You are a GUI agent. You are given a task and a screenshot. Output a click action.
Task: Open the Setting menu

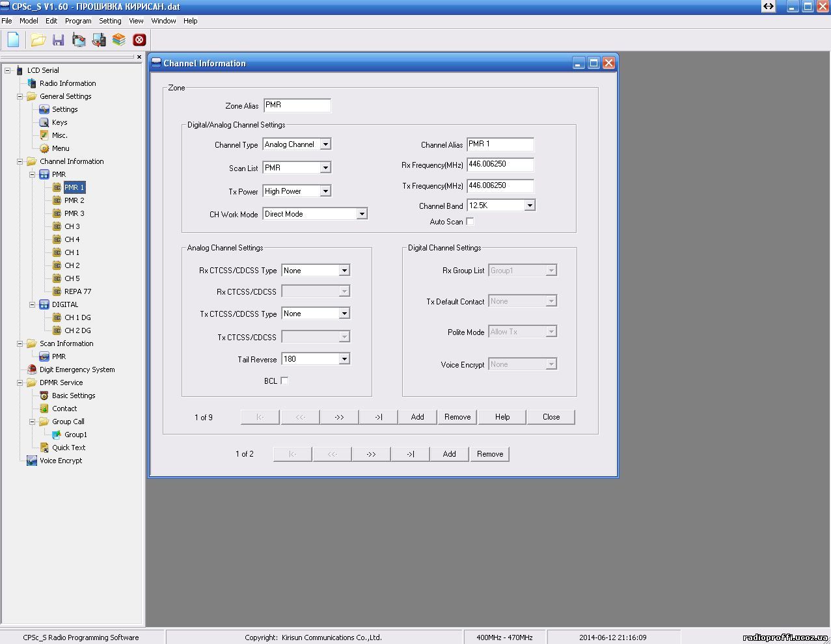(x=110, y=21)
